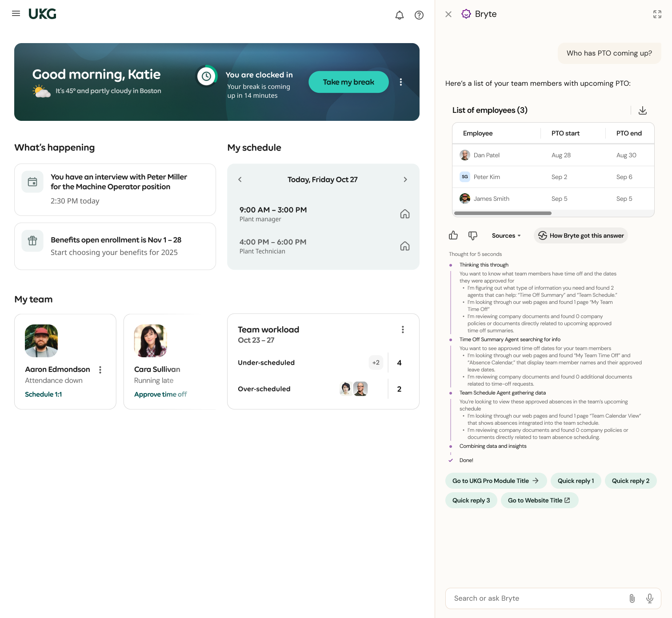672x618 pixels.
Task: Give thumbs up to Bryte answer
Action: point(453,235)
